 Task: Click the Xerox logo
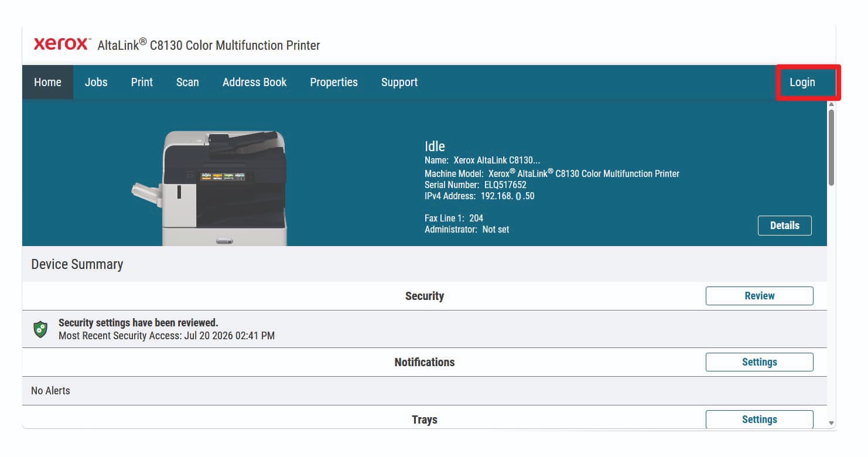tap(61, 44)
